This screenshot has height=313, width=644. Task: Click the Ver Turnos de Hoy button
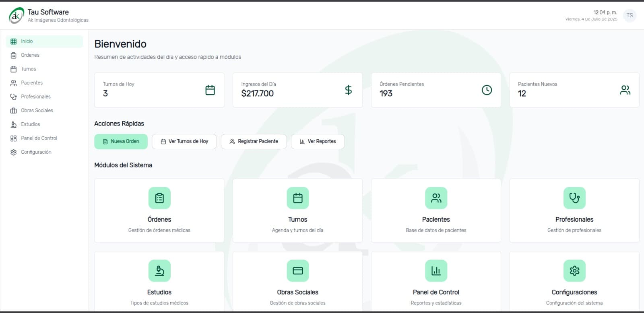[x=184, y=142]
